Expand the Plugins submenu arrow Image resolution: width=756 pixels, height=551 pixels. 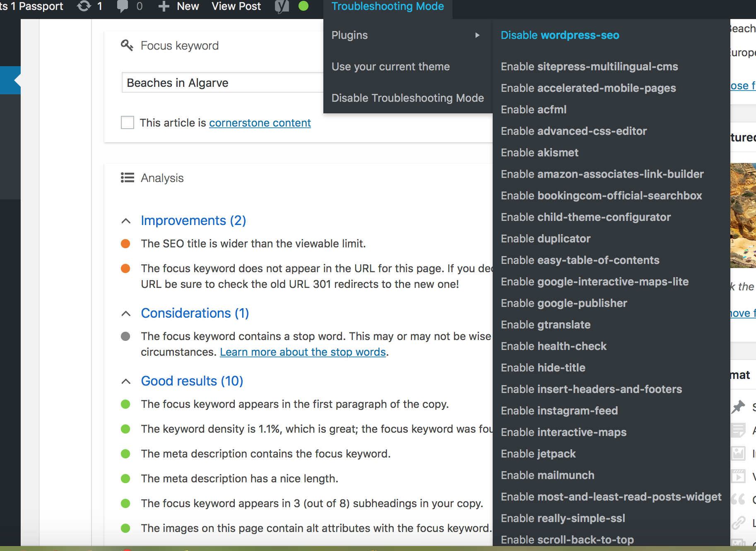click(477, 35)
